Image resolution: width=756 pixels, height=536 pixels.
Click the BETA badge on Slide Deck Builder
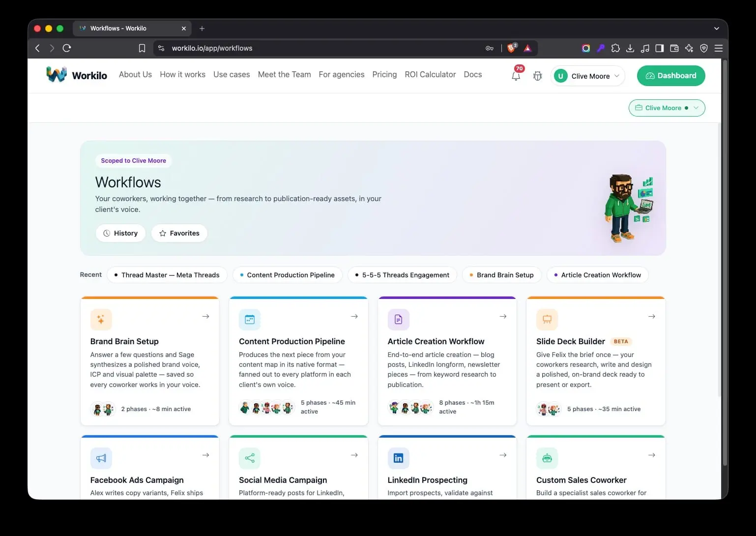click(x=621, y=341)
